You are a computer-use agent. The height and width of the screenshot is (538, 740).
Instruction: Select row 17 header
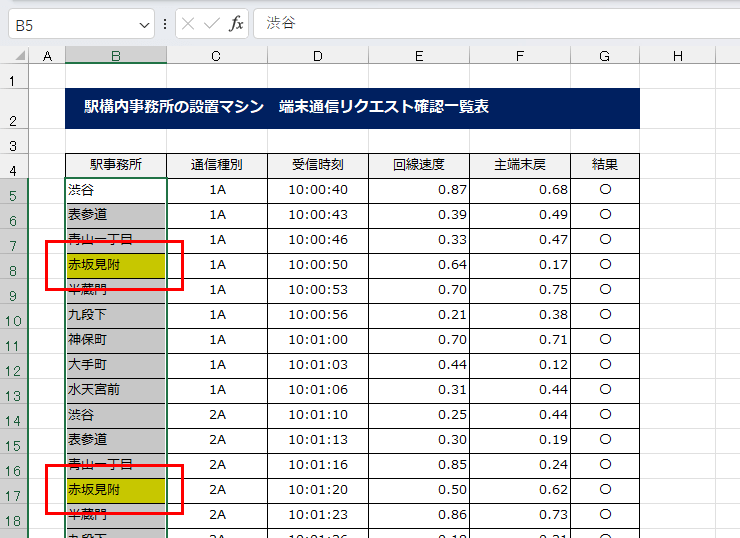(14, 491)
